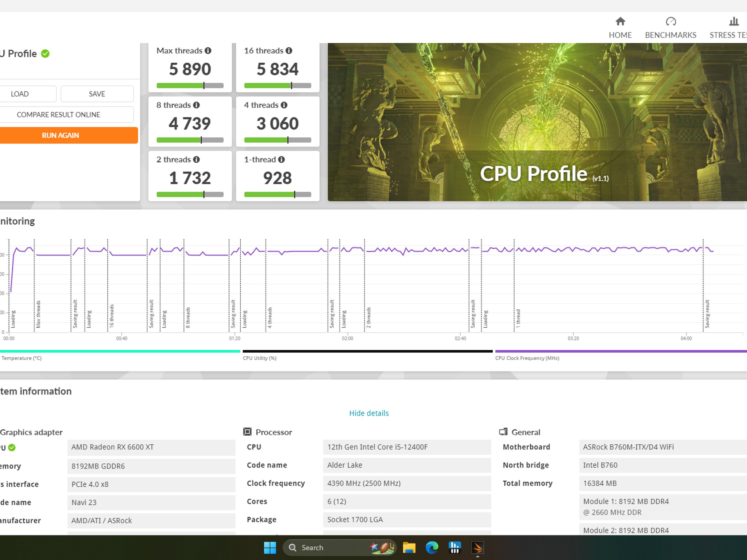Click 'Navi 23' code name value
The width and height of the screenshot is (747, 560).
[x=151, y=503]
